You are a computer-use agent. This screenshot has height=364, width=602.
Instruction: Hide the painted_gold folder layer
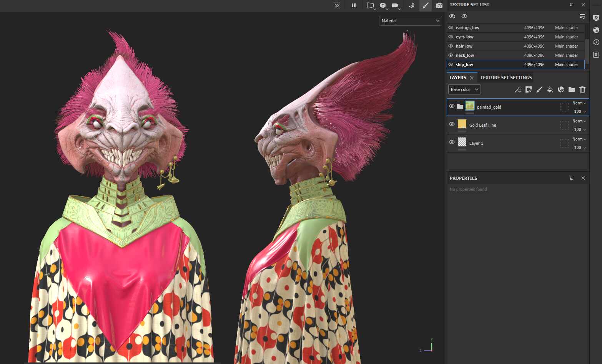pos(452,106)
